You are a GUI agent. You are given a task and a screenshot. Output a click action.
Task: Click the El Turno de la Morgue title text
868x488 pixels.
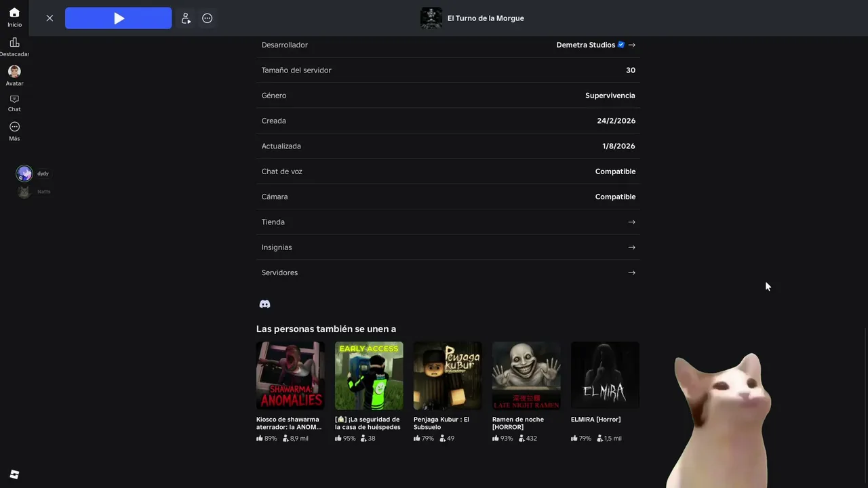tap(486, 18)
